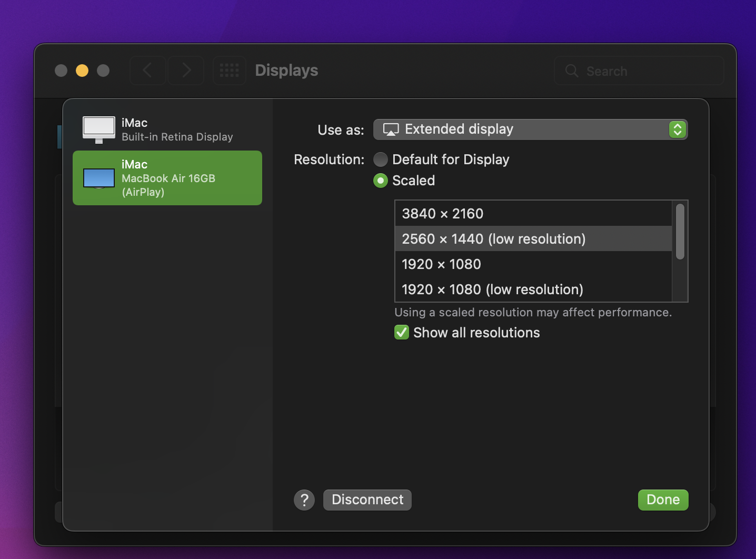The image size is (756, 559).
Task: Open the Use as dropdown
Action: pos(530,129)
